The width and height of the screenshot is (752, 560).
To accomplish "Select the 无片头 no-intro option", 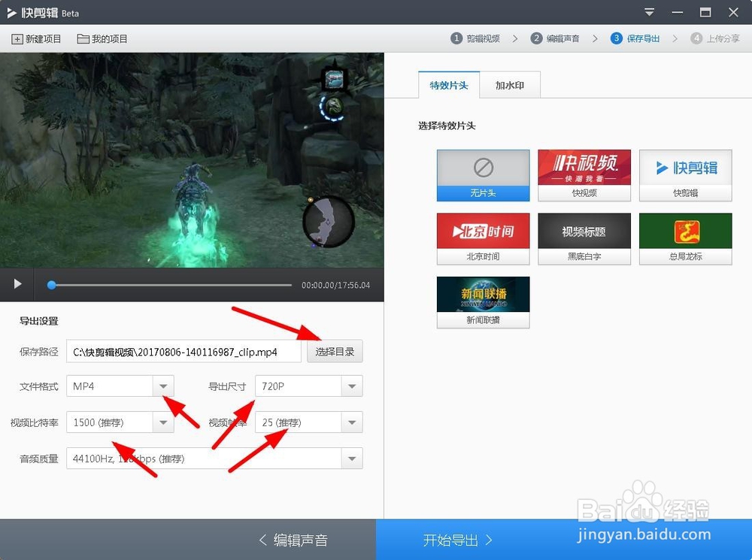I will (x=483, y=175).
